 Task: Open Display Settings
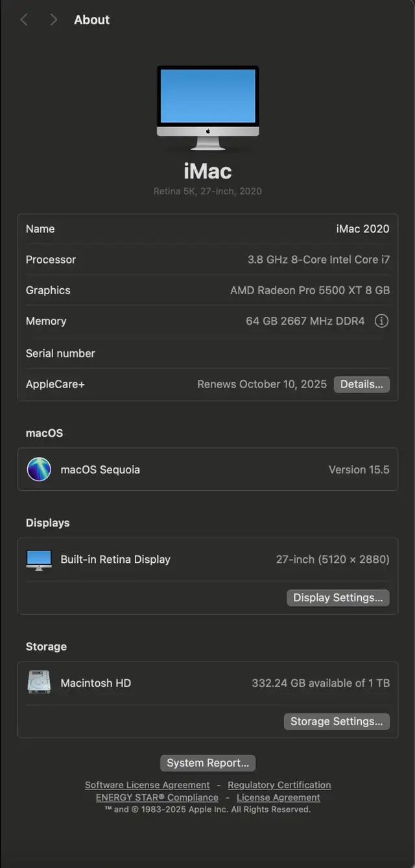point(338,598)
